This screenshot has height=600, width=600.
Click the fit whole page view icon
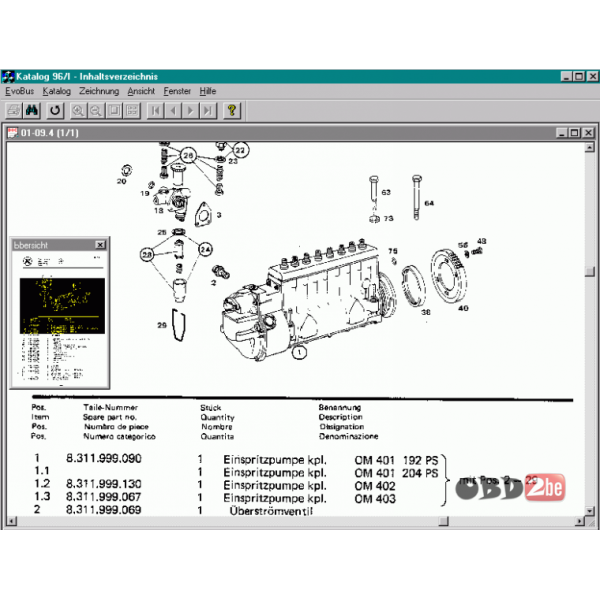pyautogui.click(x=114, y=111)
